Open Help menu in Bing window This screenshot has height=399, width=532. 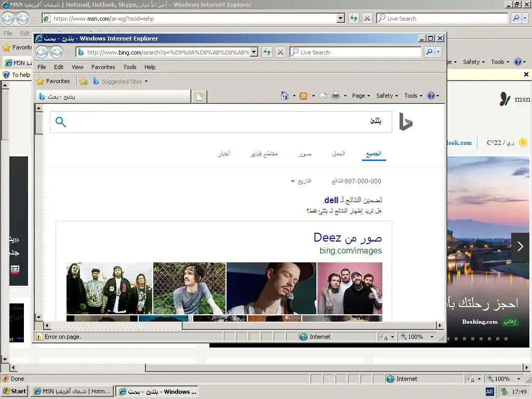tap(150, 67)
